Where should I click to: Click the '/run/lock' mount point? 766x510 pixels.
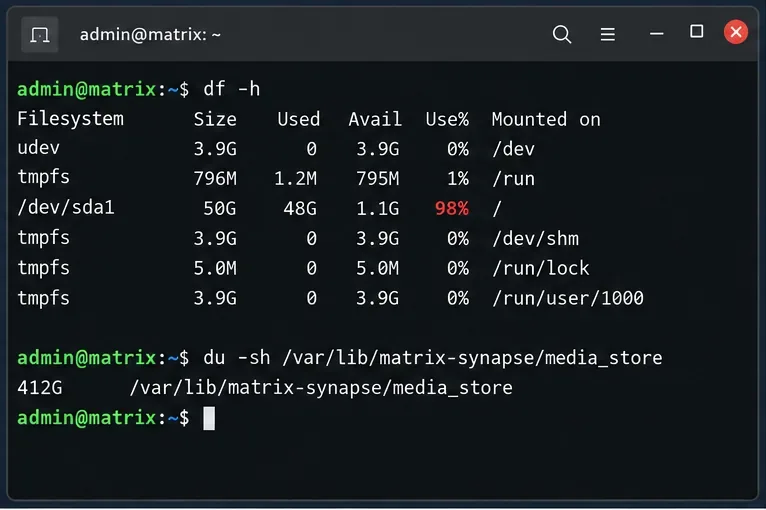[x=541, y=268]
